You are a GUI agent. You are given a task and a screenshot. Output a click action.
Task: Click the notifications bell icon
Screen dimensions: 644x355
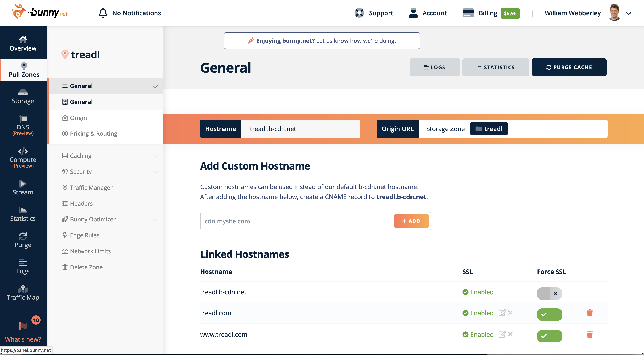pos(103,13)
